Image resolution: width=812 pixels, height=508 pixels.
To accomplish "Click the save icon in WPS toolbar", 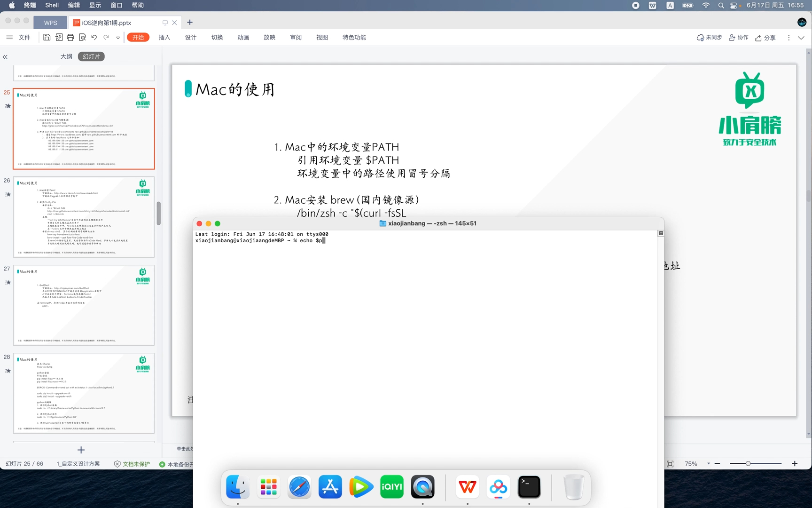I will (47, 37).
